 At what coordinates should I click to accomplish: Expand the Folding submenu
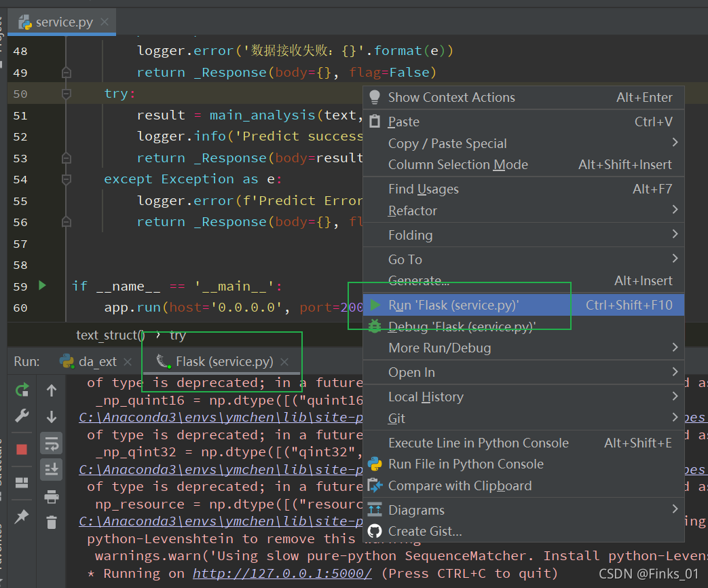tap(524, 236)
